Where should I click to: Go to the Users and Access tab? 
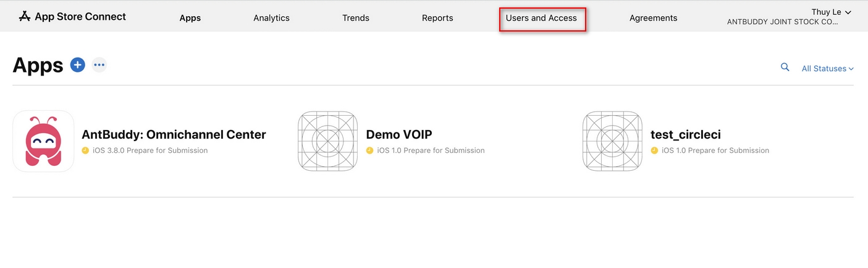point(541,18)
